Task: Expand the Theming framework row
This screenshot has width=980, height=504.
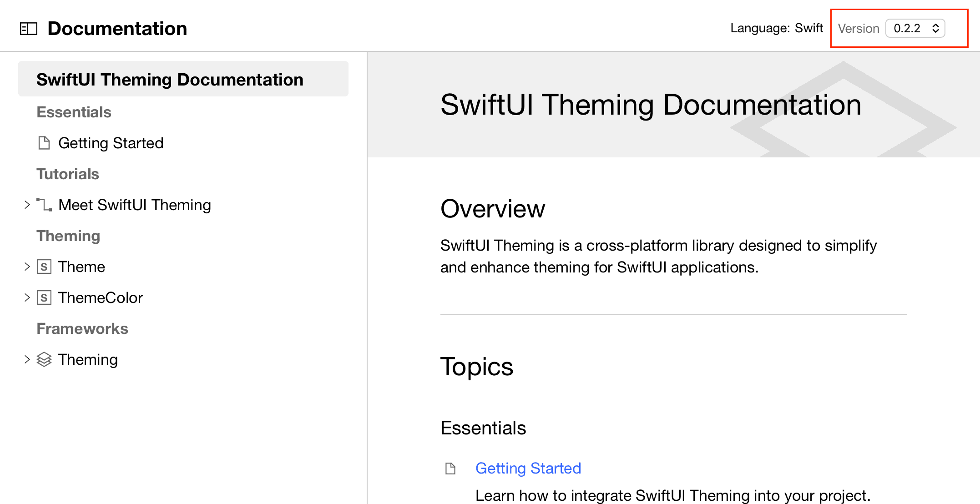Action: pos(27,359)
